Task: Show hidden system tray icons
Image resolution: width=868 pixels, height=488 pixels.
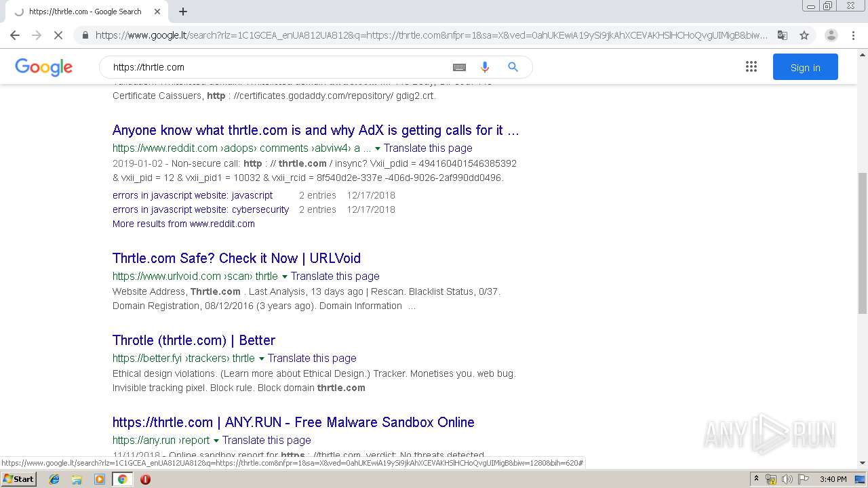Action: [x=756, y=479]
